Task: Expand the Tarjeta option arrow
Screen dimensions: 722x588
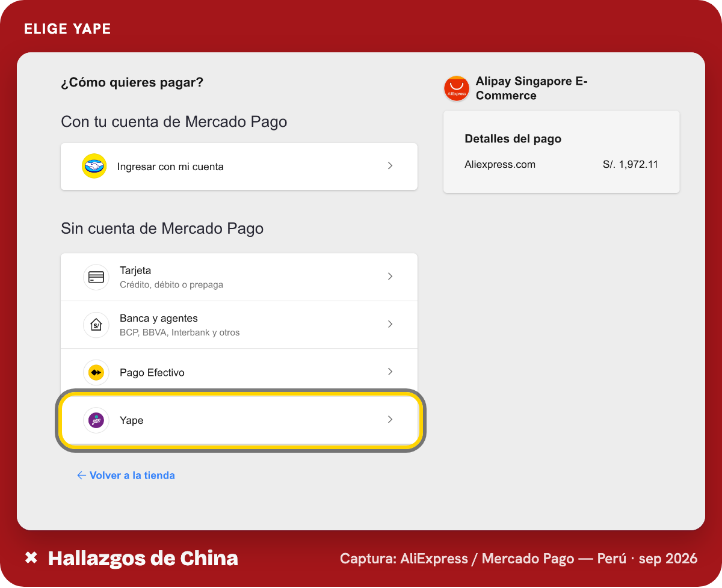Action: coord(390,276)
